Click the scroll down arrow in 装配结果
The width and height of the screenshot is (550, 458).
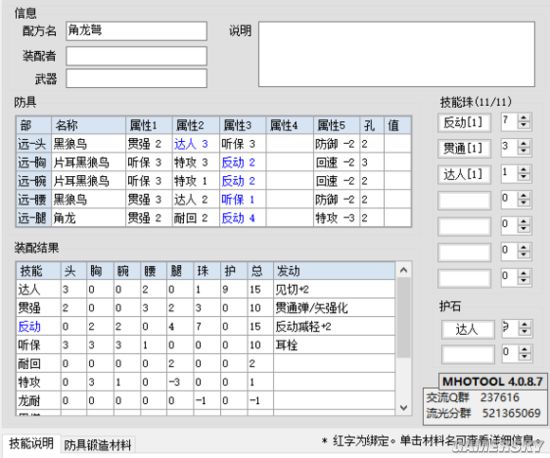pos(403,408)
